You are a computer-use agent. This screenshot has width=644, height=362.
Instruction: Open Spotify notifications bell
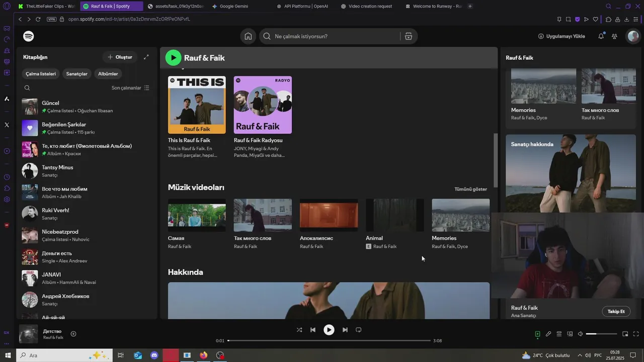[601, 36]
